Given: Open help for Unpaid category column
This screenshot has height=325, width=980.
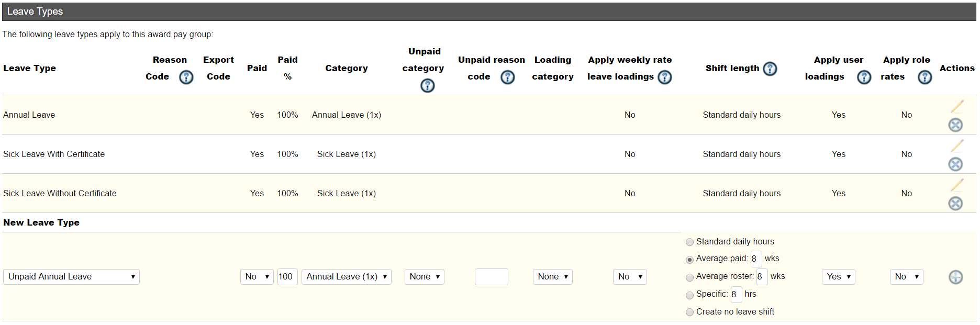Looking at the screenshot, I should [427, 85].
